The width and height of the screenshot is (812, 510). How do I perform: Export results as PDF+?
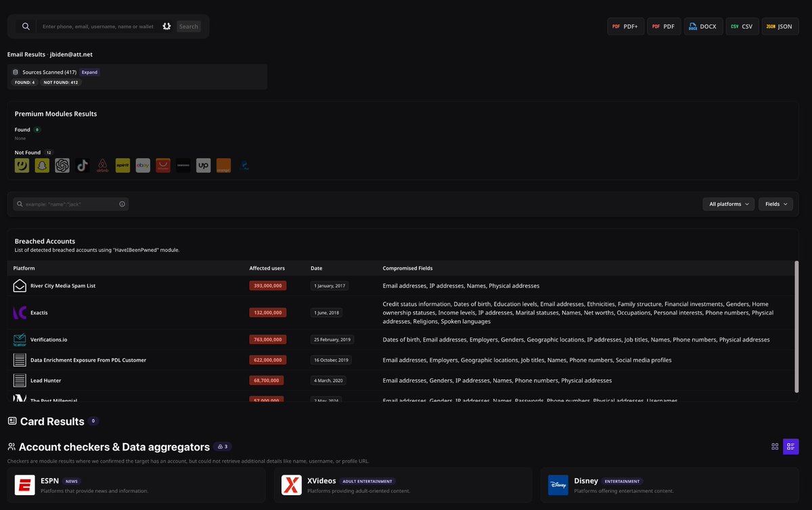pyautogui.click(x=625, y=26)
